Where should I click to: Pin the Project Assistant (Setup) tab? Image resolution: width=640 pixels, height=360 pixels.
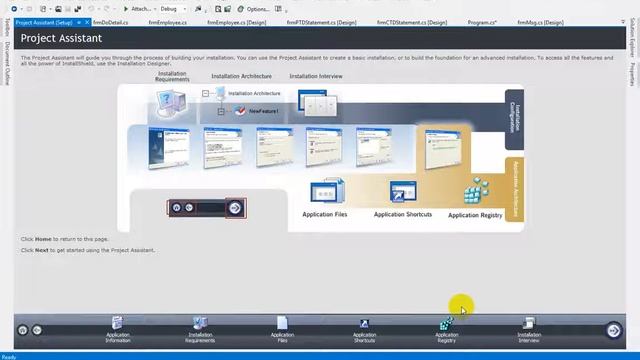click(x=79, y=22)
